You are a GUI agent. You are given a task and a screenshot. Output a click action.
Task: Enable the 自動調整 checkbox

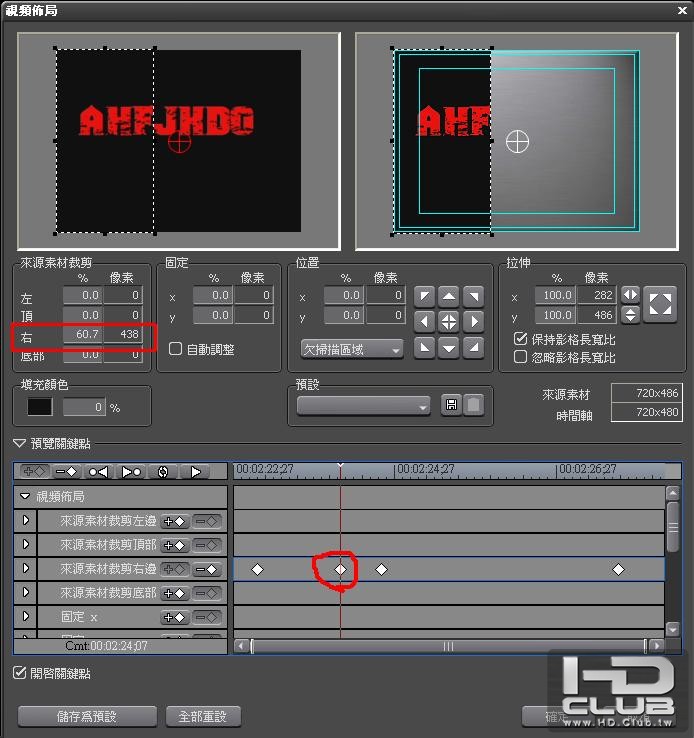[x=175, y=349]
